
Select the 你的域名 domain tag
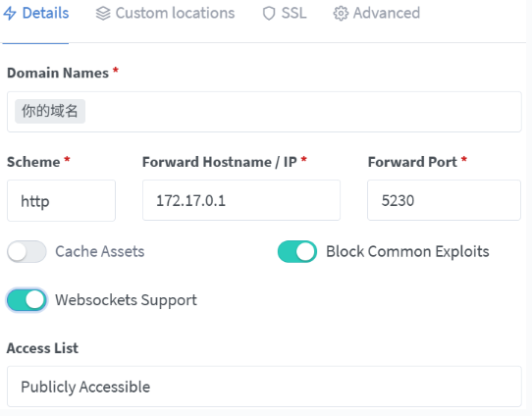[50, 111]
